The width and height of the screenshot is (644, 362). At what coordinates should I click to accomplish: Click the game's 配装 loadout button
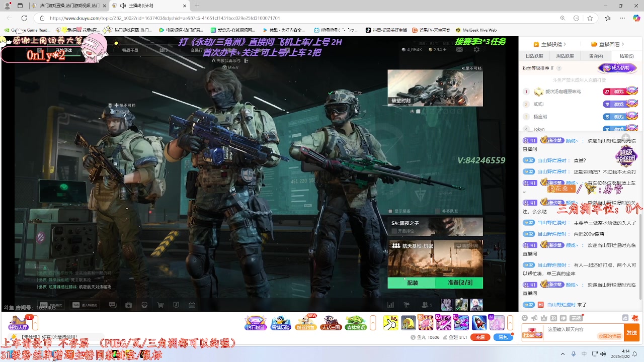(x=412, y=283)
